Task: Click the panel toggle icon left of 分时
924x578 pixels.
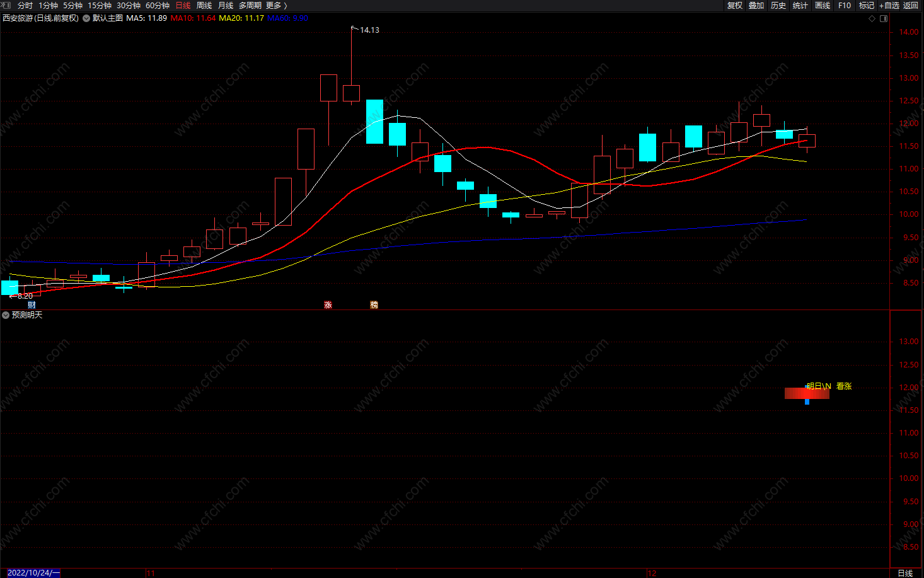Action: pos(6,5)
